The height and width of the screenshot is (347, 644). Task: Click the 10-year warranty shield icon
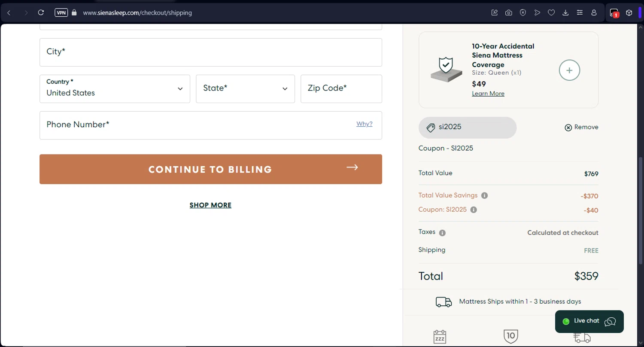510,336
